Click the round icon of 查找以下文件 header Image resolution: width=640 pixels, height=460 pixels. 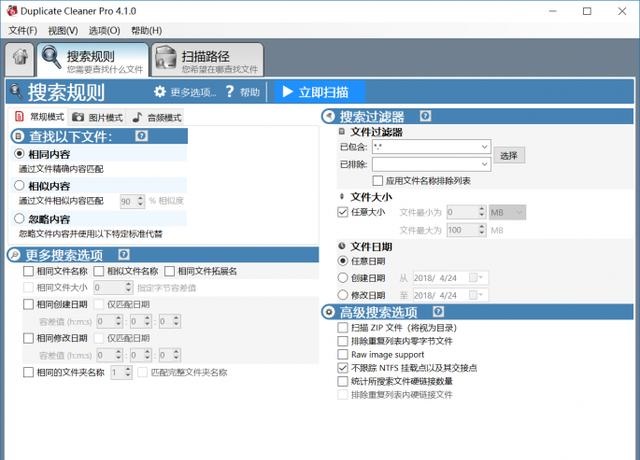pos(18,136)
